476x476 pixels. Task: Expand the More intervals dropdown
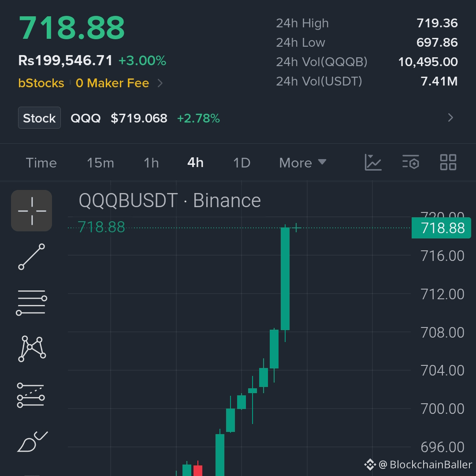pyautogui.click(x=303, y=163)
